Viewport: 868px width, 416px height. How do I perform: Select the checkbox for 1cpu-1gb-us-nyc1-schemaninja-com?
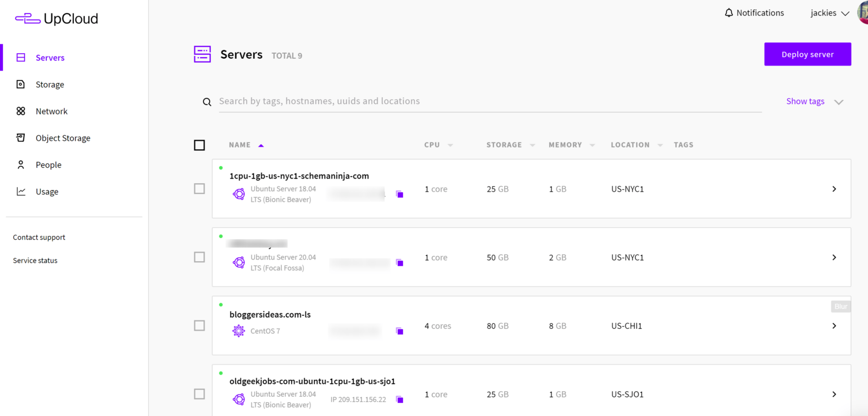pos(199,188)
